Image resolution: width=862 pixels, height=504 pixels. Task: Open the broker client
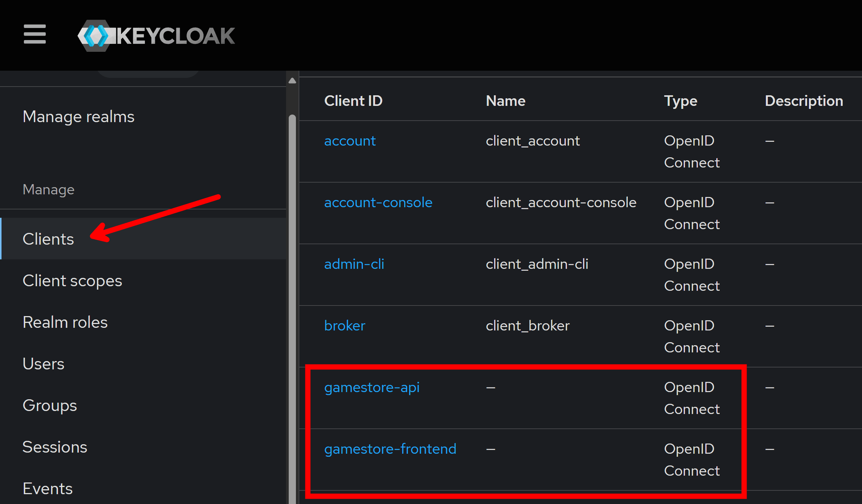(345, 326)
